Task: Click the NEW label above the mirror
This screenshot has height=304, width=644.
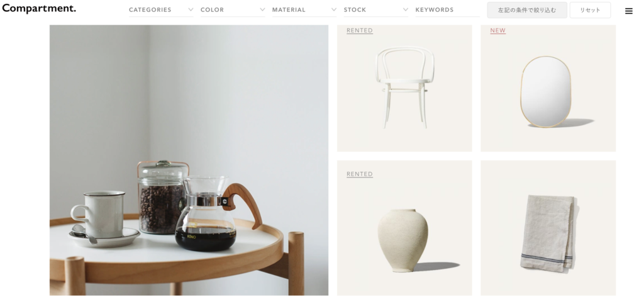Action: pos(498,30)
